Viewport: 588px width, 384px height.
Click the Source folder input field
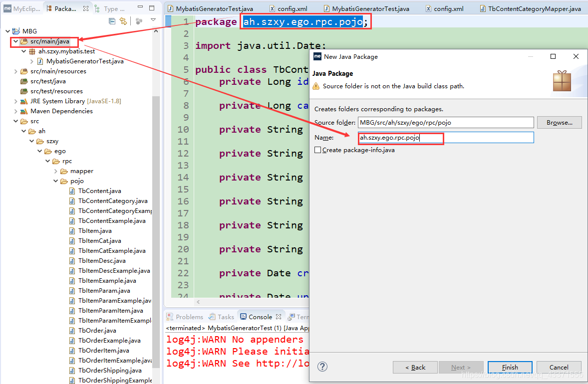[446, 123]
